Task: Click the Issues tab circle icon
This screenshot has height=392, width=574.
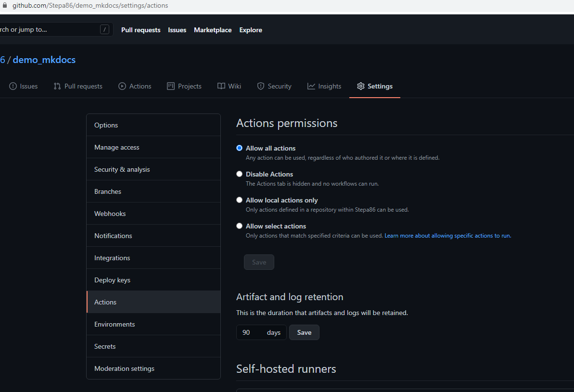Action: pos(13,86)
